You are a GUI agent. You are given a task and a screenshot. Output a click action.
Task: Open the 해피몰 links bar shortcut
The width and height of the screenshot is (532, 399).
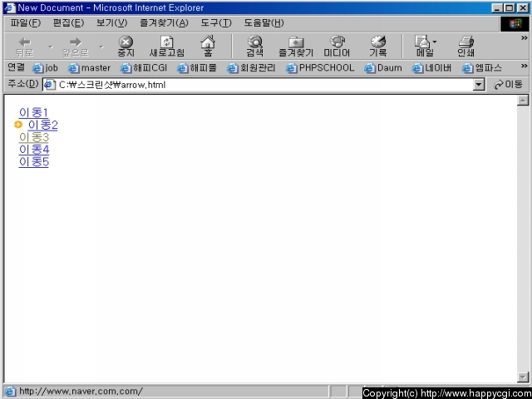(197, 68)
